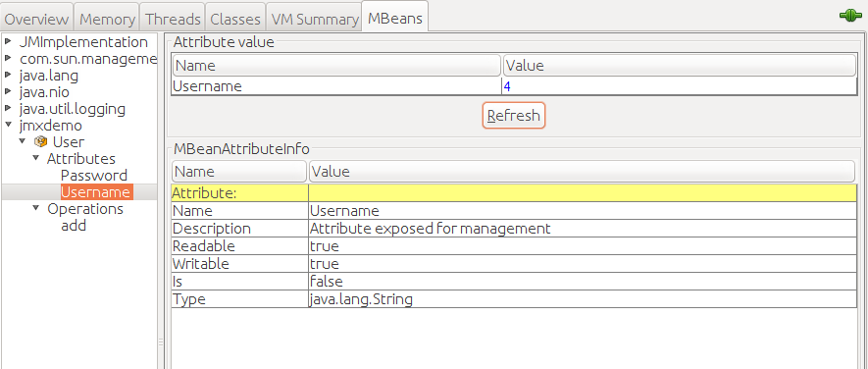Viewport: 868px width, 369px height.
Task: Select the Type java.lang.String row
Action: (514, 299)
